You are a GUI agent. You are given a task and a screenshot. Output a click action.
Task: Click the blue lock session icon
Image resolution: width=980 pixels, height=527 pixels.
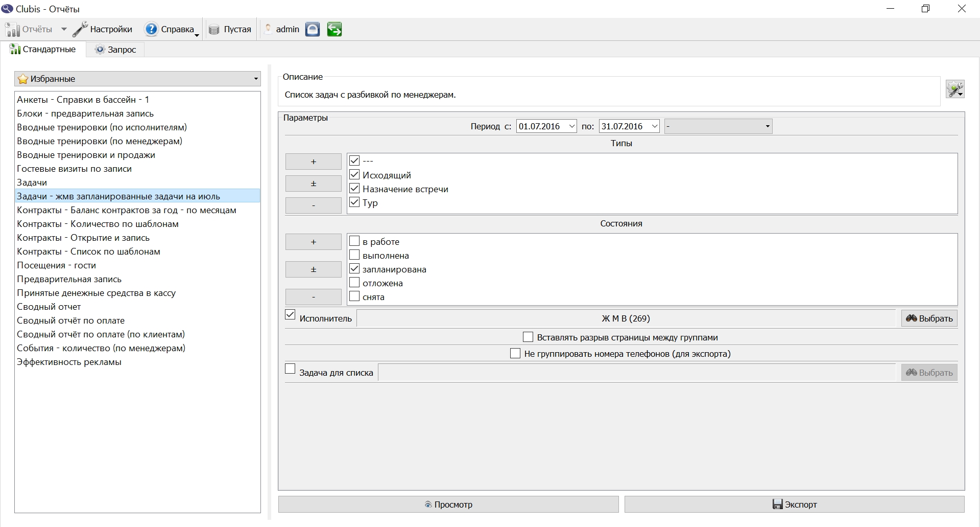[313, 30]
